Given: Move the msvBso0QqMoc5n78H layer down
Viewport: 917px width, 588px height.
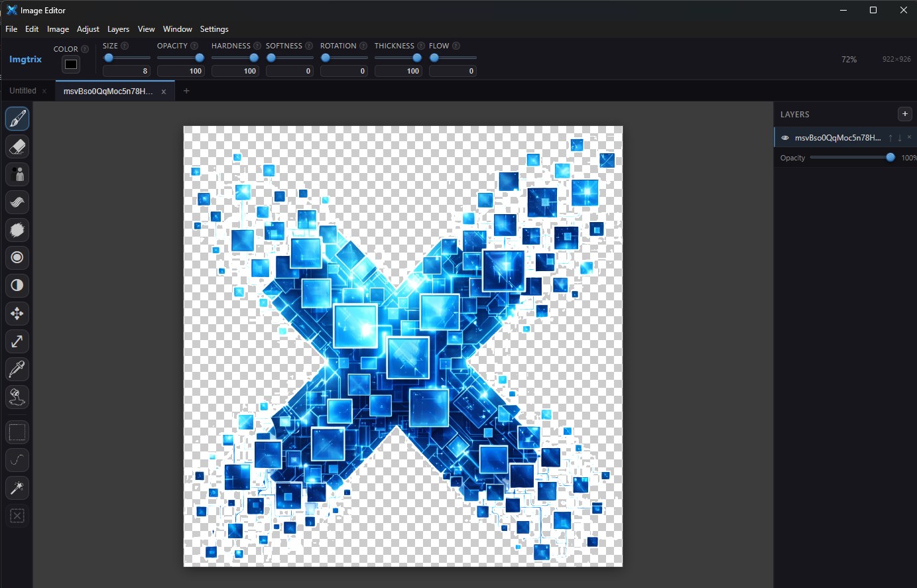Looking at the screenshot, I should [900, 138].
